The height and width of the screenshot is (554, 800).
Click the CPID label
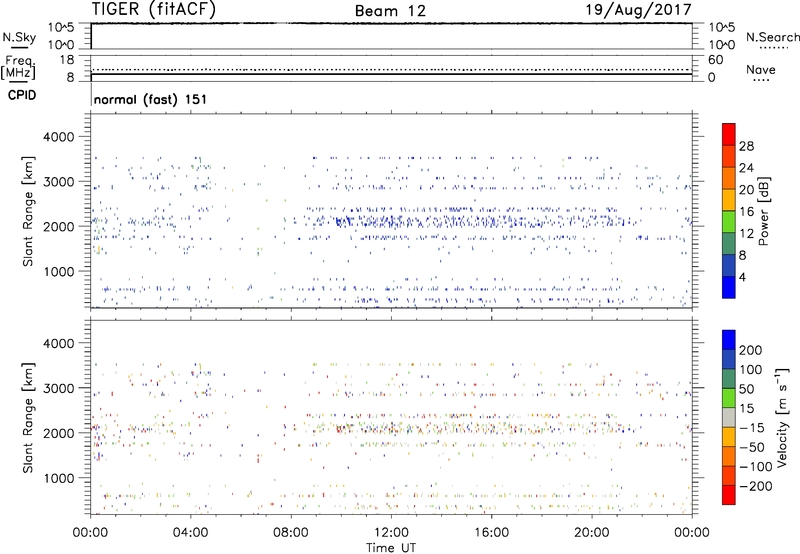pyautogui.click(x=21, y=95)
